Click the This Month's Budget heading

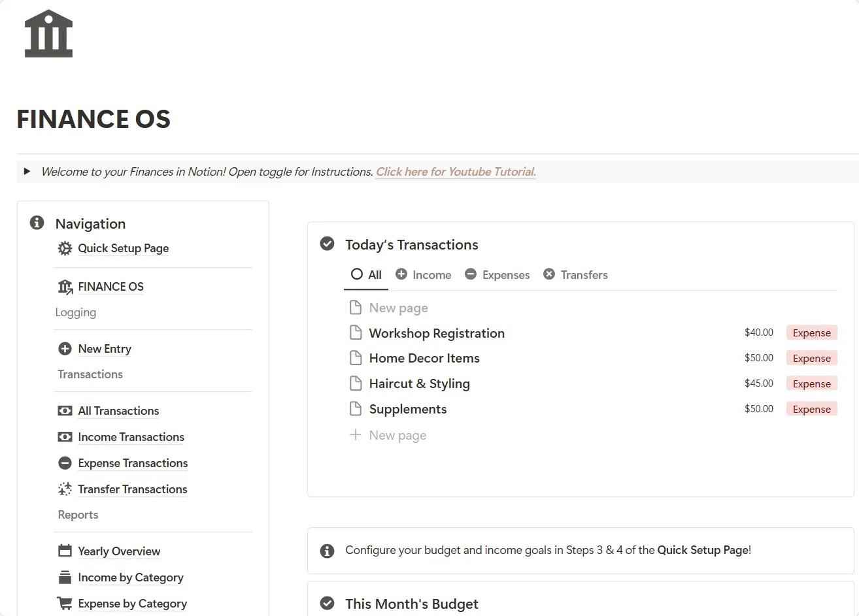pyautogui.click(x=412, y=604)
